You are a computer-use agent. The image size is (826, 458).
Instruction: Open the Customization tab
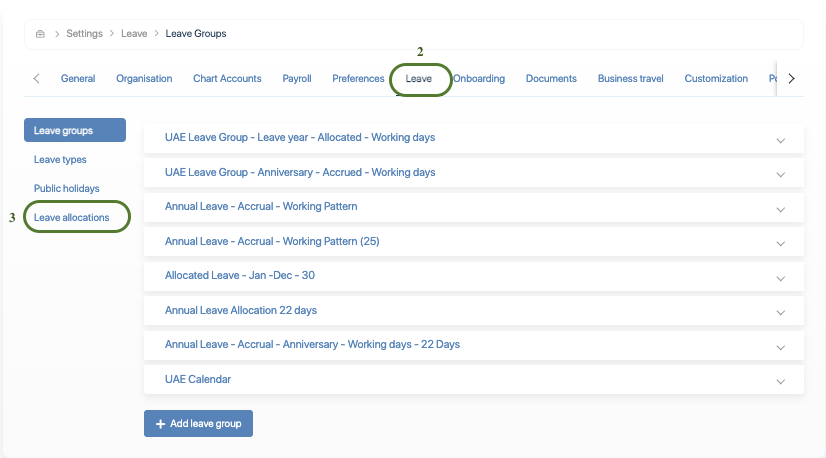pos(716,79)
